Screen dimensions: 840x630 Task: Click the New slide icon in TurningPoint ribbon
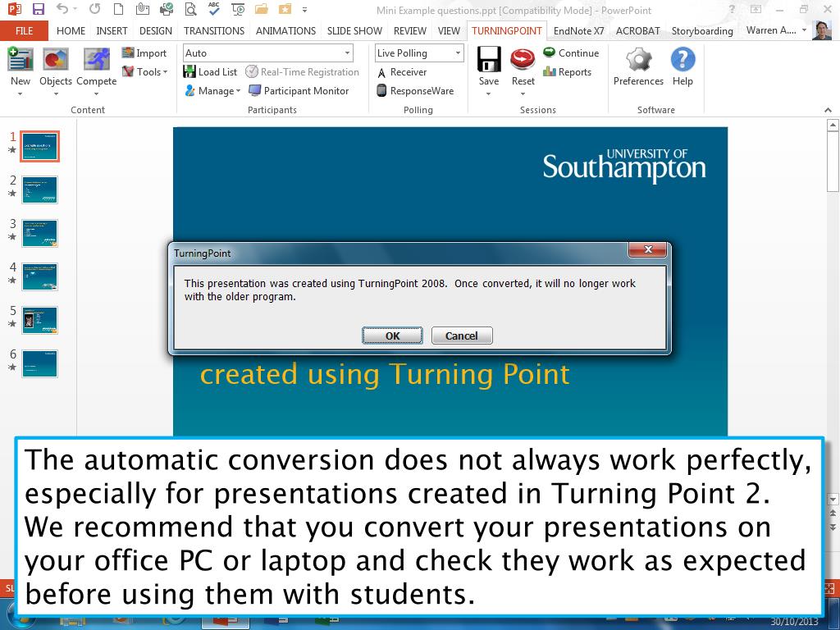tap(21, 59)
